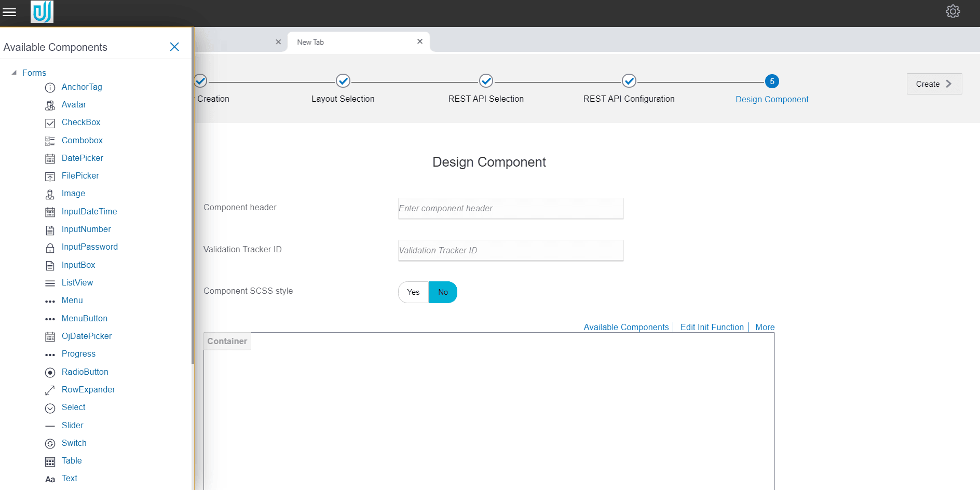Select the DatePicker component icon

coord(50,158)
